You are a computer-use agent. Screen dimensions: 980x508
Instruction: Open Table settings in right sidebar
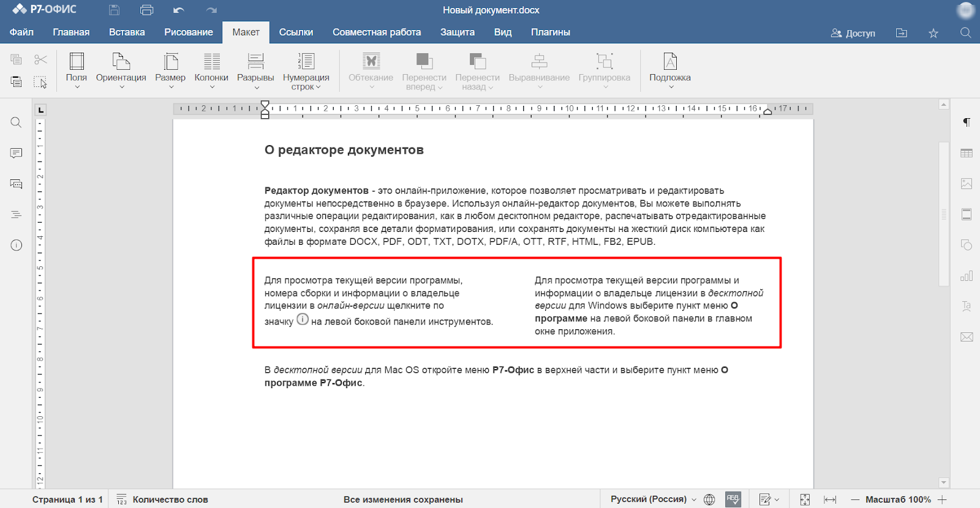pos(967,153)
